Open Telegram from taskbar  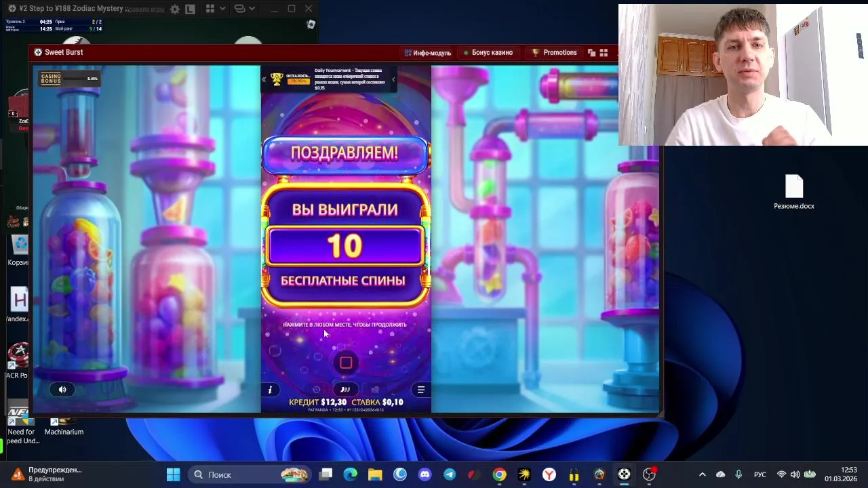click(x=450, y=474)
